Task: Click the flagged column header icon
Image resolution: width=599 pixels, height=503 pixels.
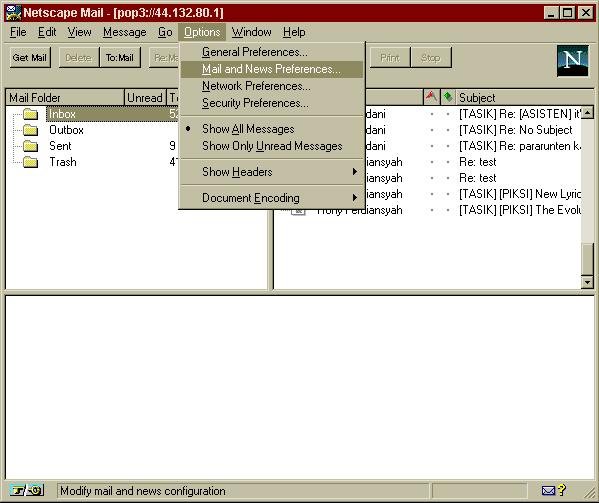Action: click(x=431, y=97)
